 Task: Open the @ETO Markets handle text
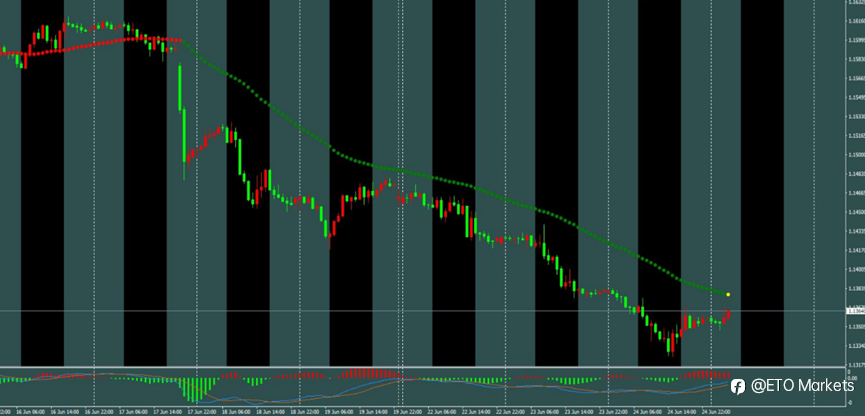[x=802, y=386]
